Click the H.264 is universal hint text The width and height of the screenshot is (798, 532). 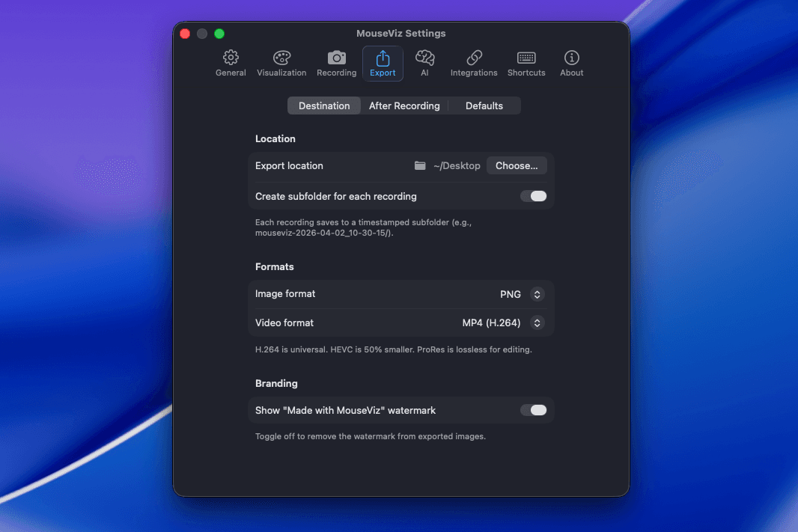point(394,350)
